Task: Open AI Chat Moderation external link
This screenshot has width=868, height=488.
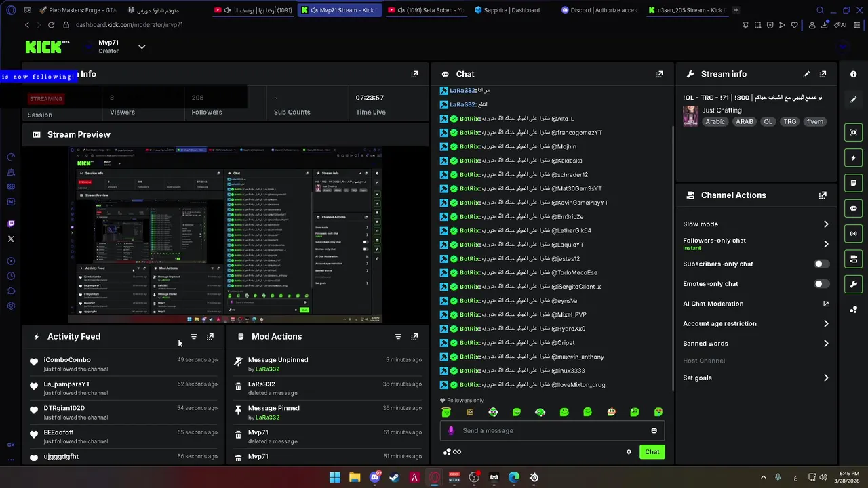Action: [826, 304]
